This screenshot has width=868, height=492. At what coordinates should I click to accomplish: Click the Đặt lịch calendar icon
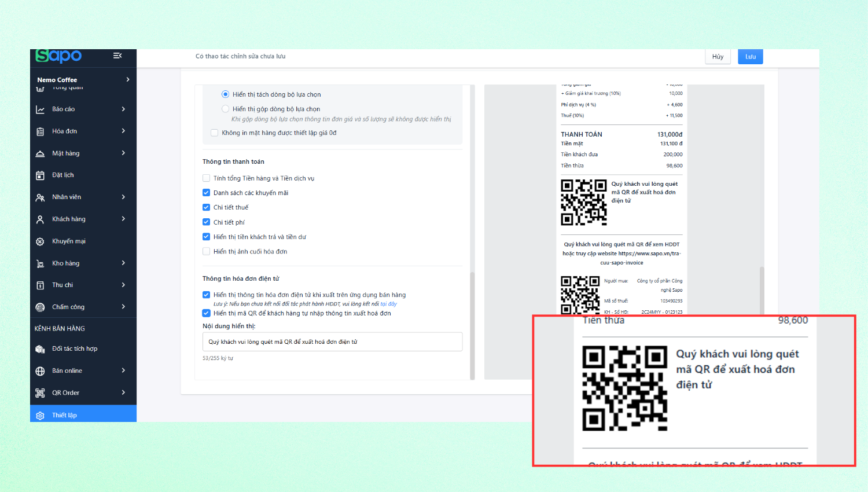click(40, 175)
